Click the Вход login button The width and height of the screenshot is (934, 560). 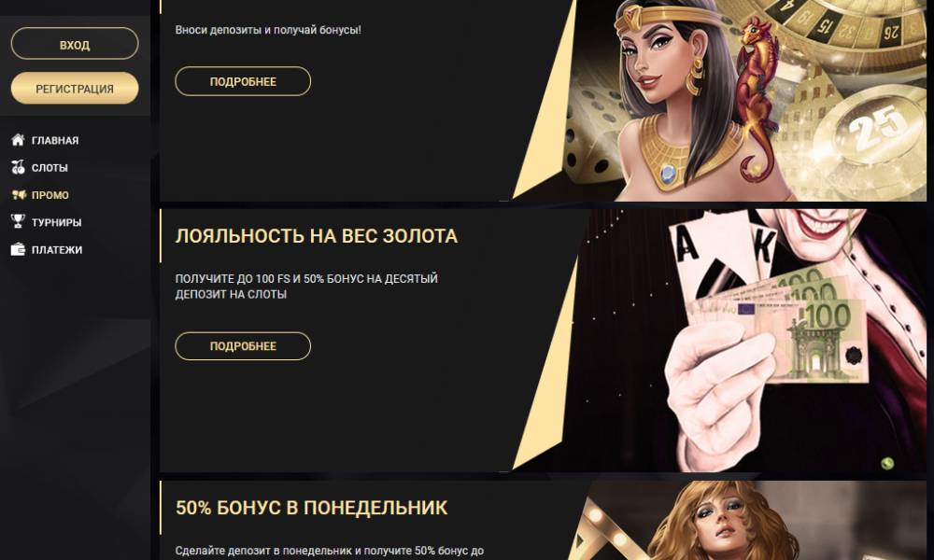[x=75, y=44]
